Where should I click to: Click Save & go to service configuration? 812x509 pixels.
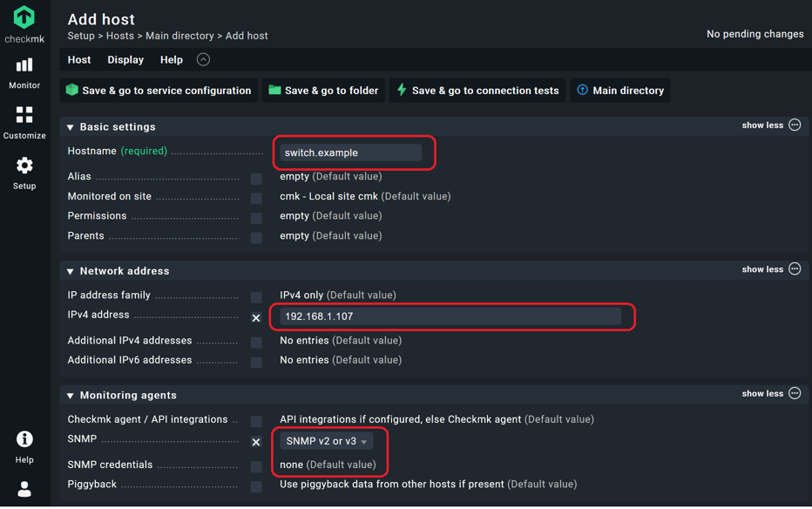[x=159, y=90]
